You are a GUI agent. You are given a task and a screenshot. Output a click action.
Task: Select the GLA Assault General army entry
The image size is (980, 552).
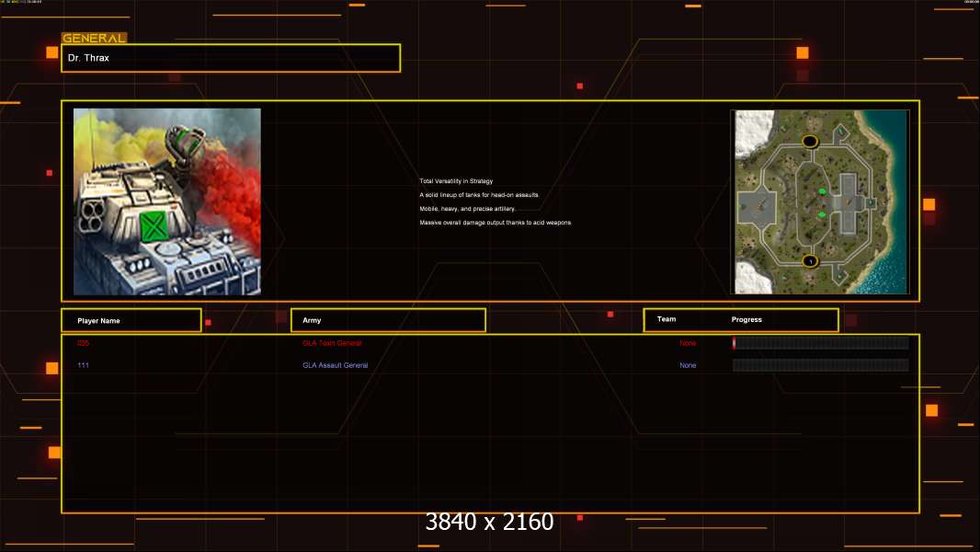point(335,365)
